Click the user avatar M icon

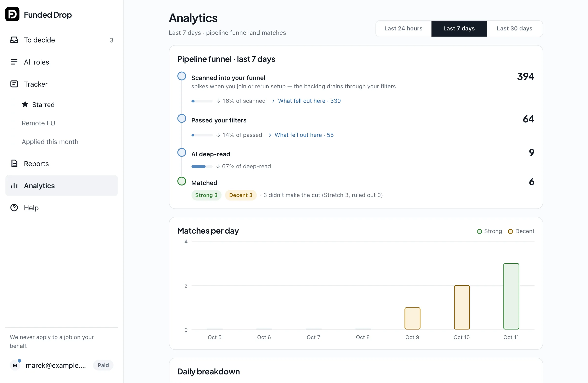tap(15, 365)
